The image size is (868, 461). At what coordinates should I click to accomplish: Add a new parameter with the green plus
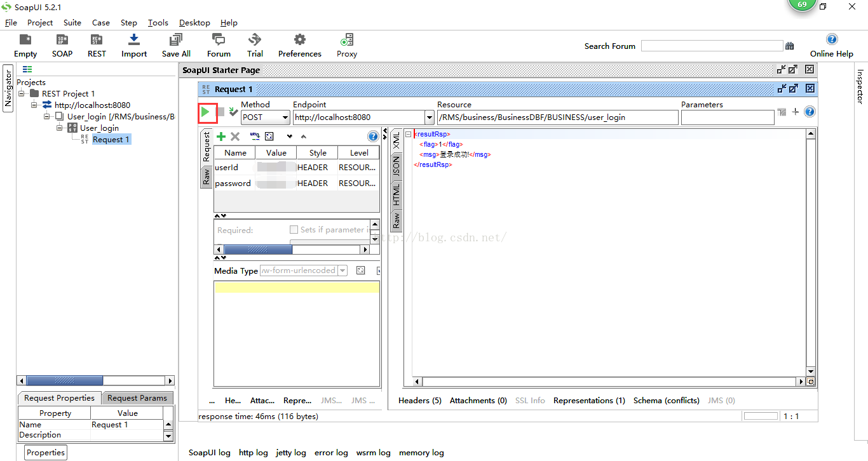tap(221, 137)
